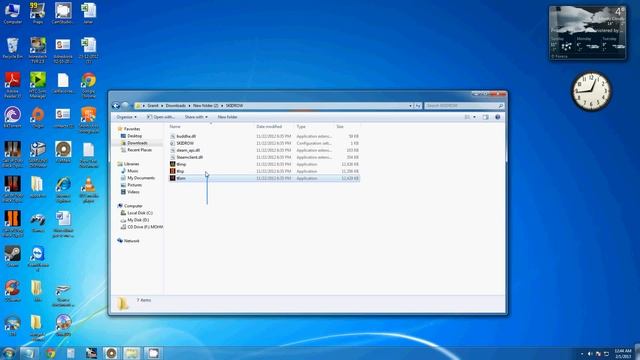Click the Explorer Forward arrow

pos(125,105)
